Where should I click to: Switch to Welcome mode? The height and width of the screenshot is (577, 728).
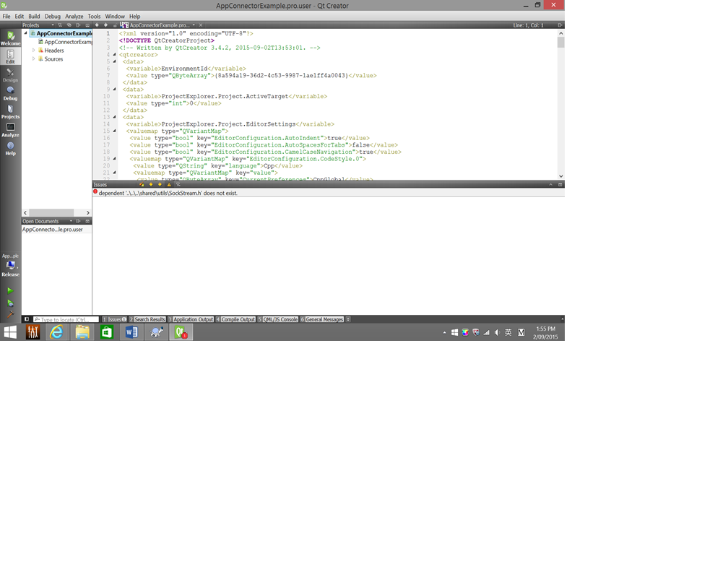tap(10, 38)
